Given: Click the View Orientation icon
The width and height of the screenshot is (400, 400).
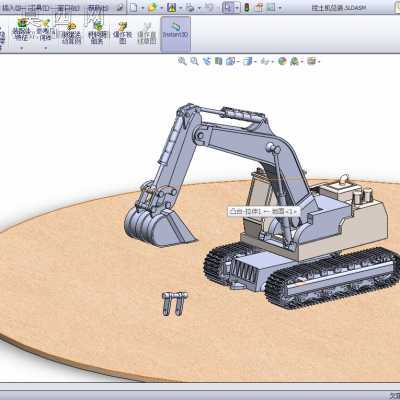Looking at the screenshot, I should pos(230,61).
